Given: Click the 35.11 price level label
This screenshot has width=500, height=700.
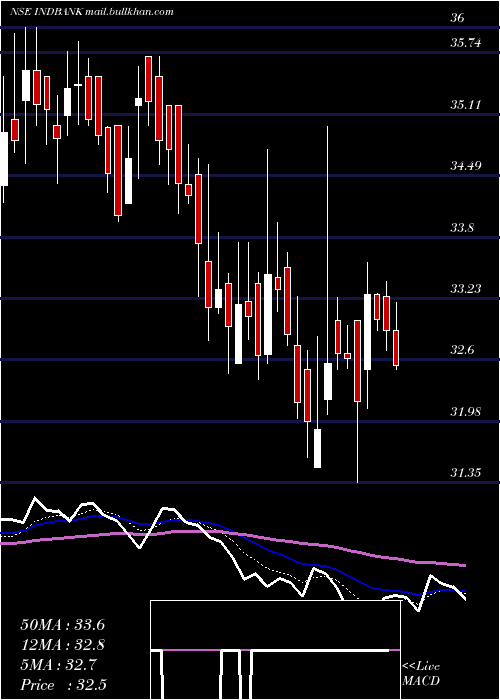Looking at the screenshot, I should [x=466, y=105].
